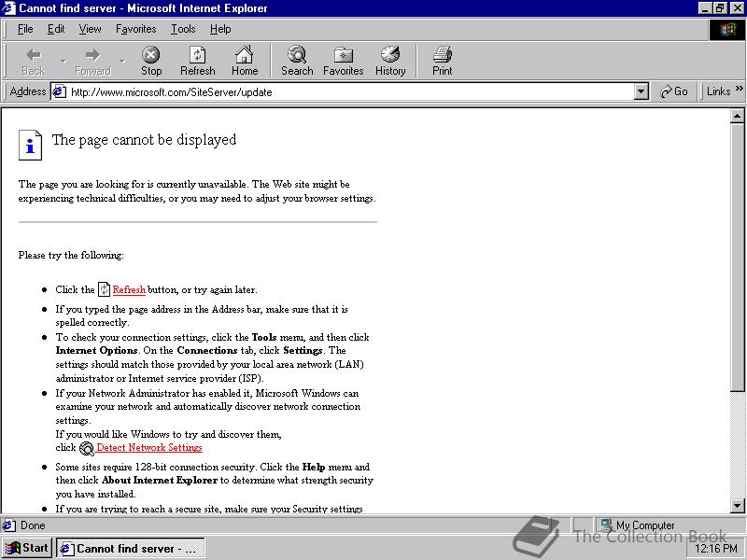
Task: Open the Help menu
Action: 220,29
